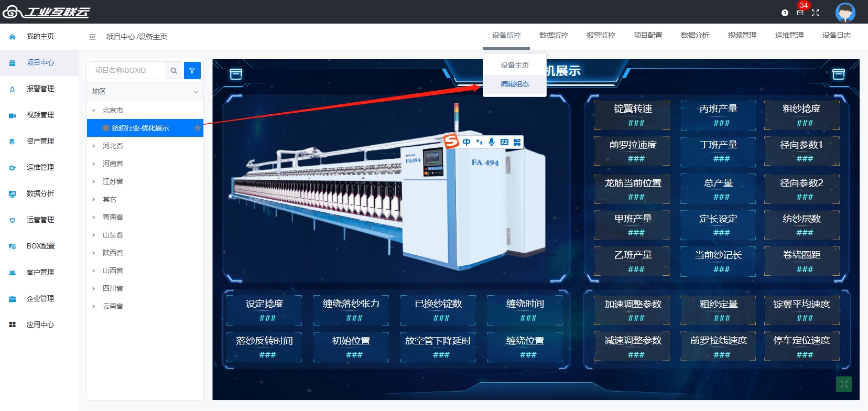This screenshot has width=868, height=411.
Task: Click the grid icon for 应用中心
Action: click(x=12, y=325)
